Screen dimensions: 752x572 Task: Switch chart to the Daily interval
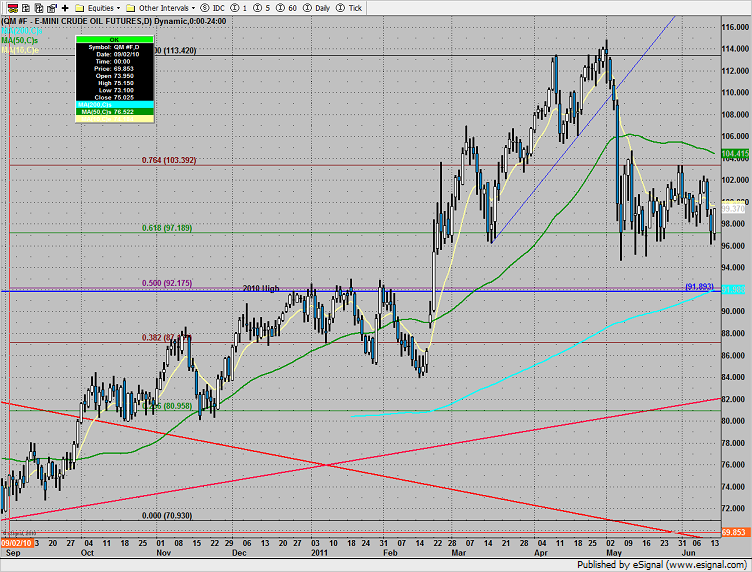coord(322,8)
